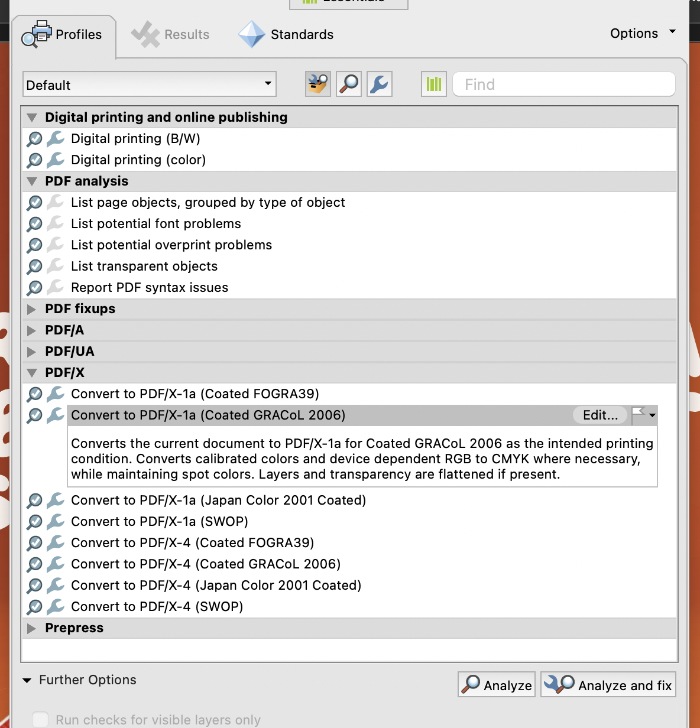
Task: Click into the Find search field
Action: coord(564,84)
